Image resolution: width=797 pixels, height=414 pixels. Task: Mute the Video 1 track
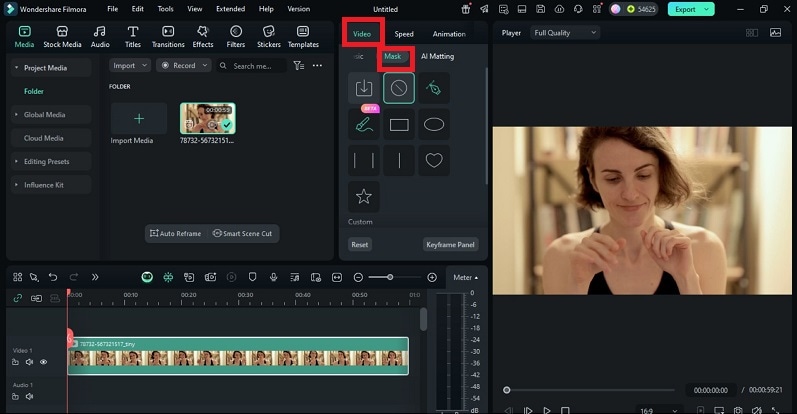tap(29, 362)
